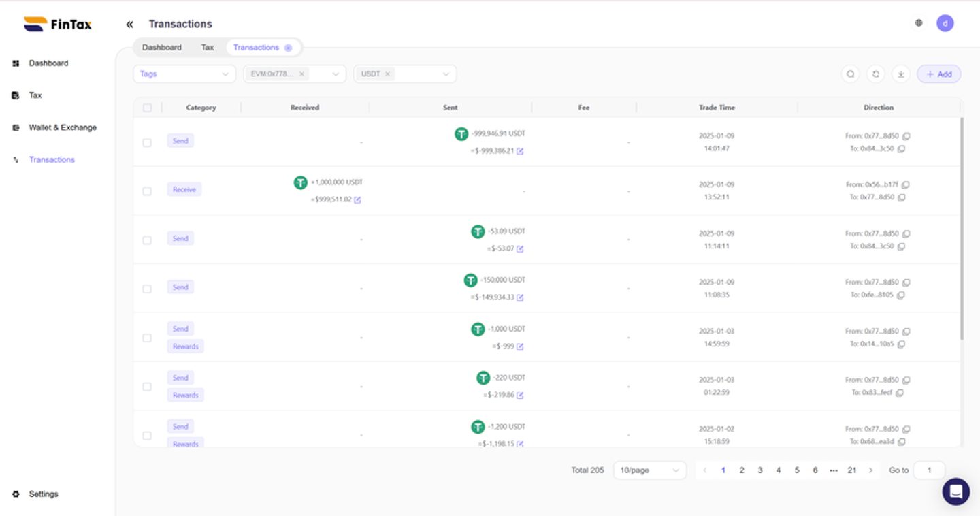Click the FinTax logo
Viewport: 980px width, 516px height.
(x=58, y=25)
